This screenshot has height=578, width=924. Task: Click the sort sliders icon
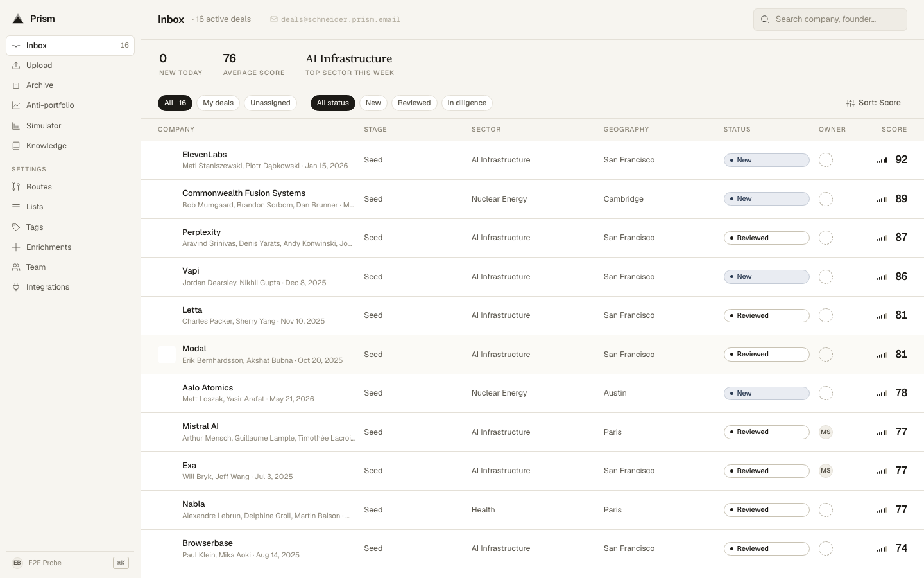click(850, 103)
